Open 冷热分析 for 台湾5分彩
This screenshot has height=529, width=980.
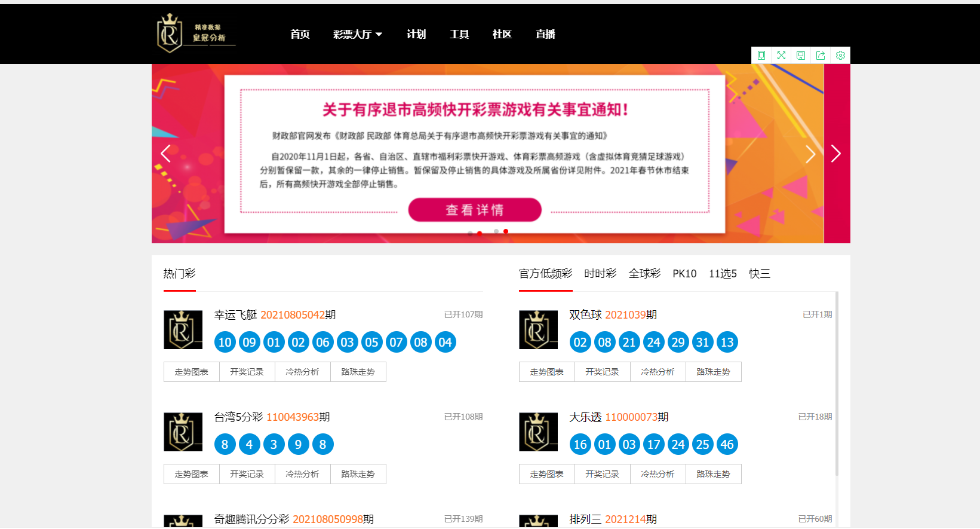[303, 474]
